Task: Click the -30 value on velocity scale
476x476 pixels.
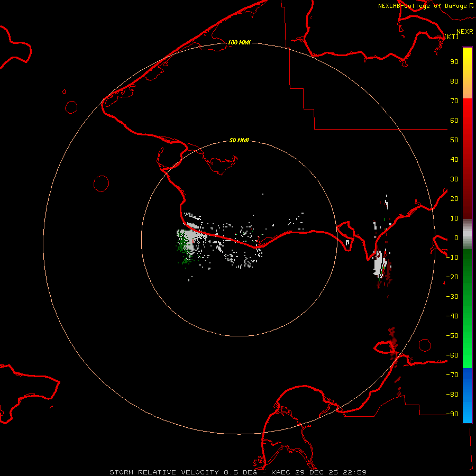Action: (x=452, y=297)
